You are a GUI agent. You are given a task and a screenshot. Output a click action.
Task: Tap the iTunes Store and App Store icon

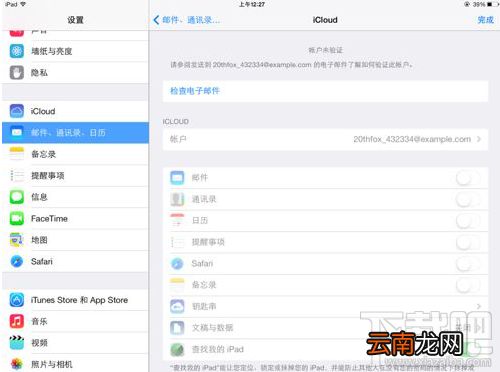click(x=17, y=300)
